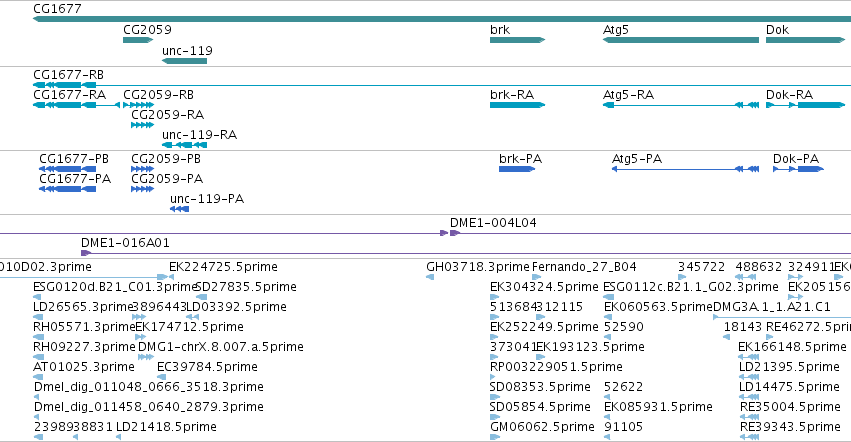Select the CG1677 gene span bar
Screen dimensions: 851x442
442,19
